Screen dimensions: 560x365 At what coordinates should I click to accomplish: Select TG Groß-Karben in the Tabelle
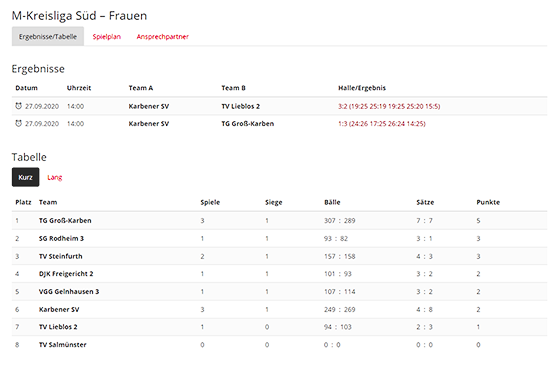[x=65, y=220]
